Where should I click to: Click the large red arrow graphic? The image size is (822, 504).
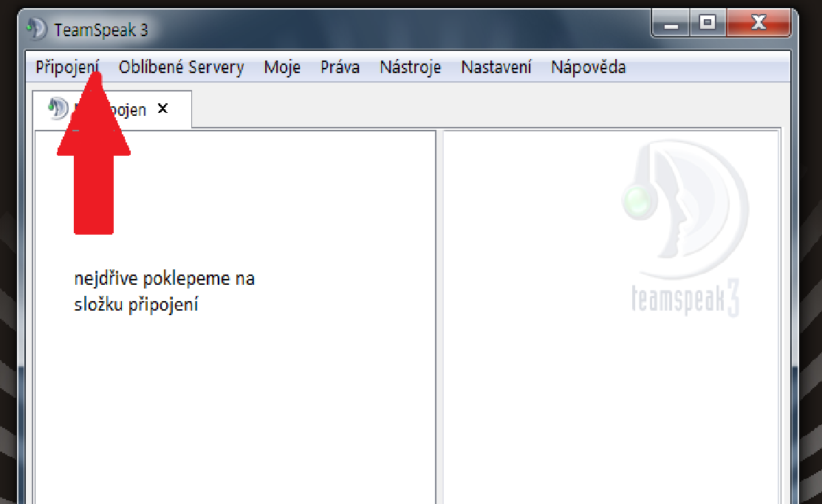94,177
